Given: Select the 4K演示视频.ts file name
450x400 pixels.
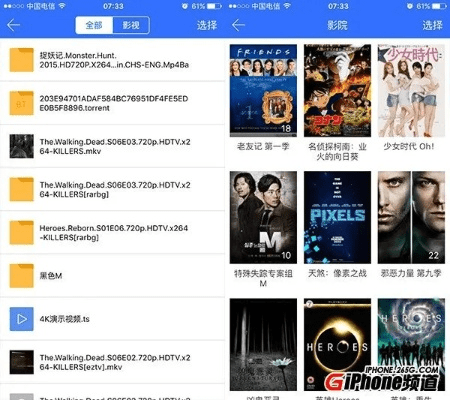Looking at the screenshot, I should (x=64, y=319).
